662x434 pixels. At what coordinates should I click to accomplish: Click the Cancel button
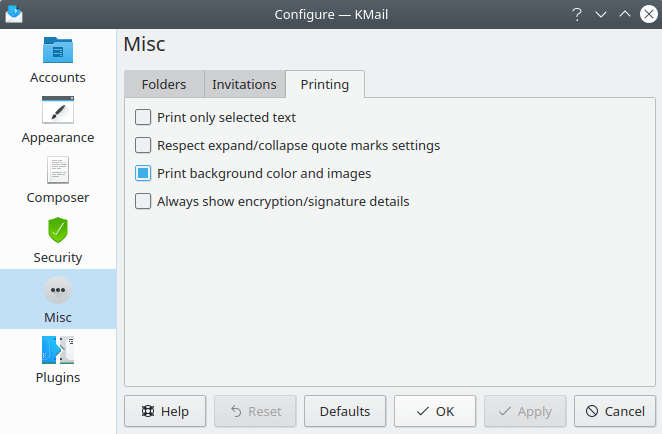click(615, 411)
